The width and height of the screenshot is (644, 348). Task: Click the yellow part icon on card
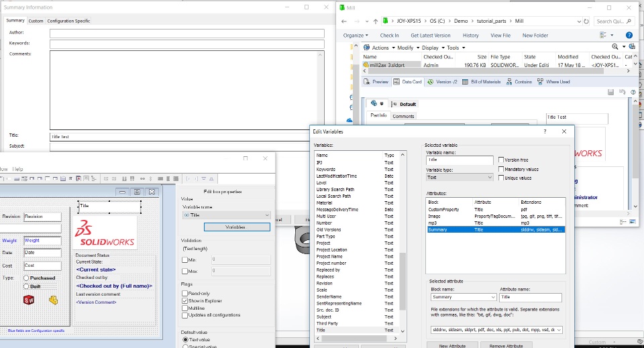(54, 300)
